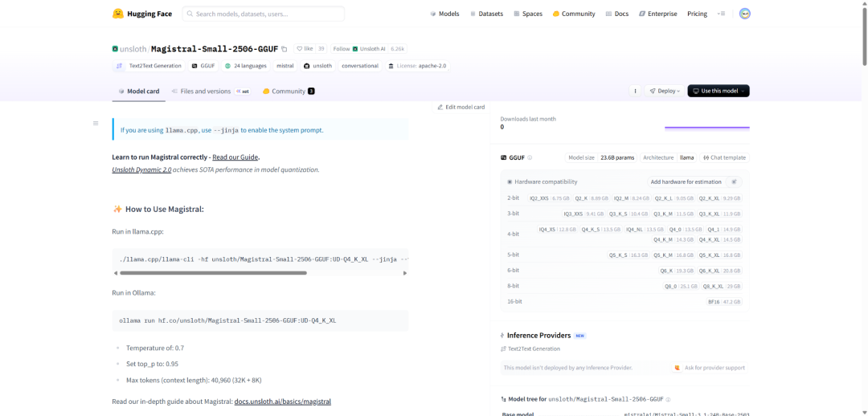The image size is (868, 416).
Task: Select the Text2Text Generation tag
Action: tap(149, 66)
